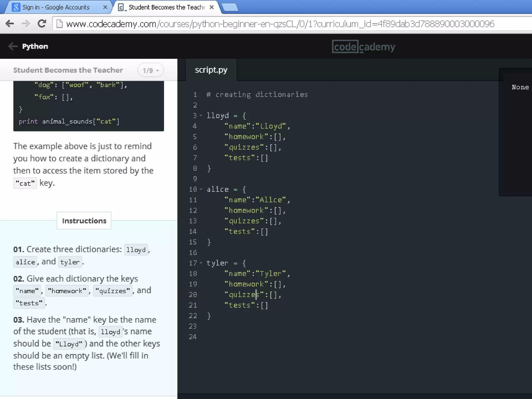Image resolution: width=532 pixels, height=399 pixels.
Task: Open the 1/9 lesson progress dropdown
Action: [x=151, y=70]
